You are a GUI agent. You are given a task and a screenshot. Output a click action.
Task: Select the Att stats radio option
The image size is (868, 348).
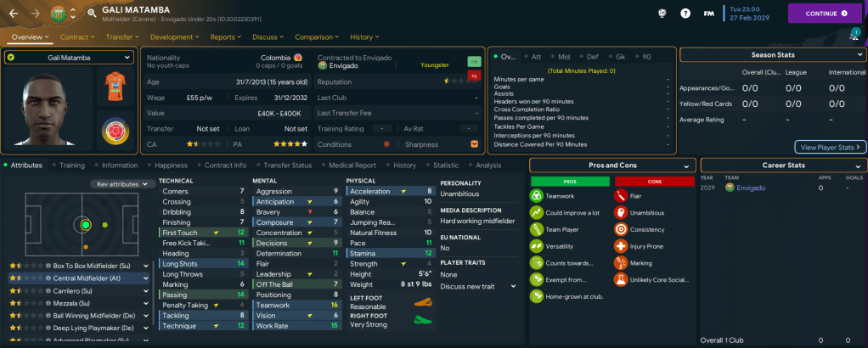pyautogui.click(x=533, y=56)
